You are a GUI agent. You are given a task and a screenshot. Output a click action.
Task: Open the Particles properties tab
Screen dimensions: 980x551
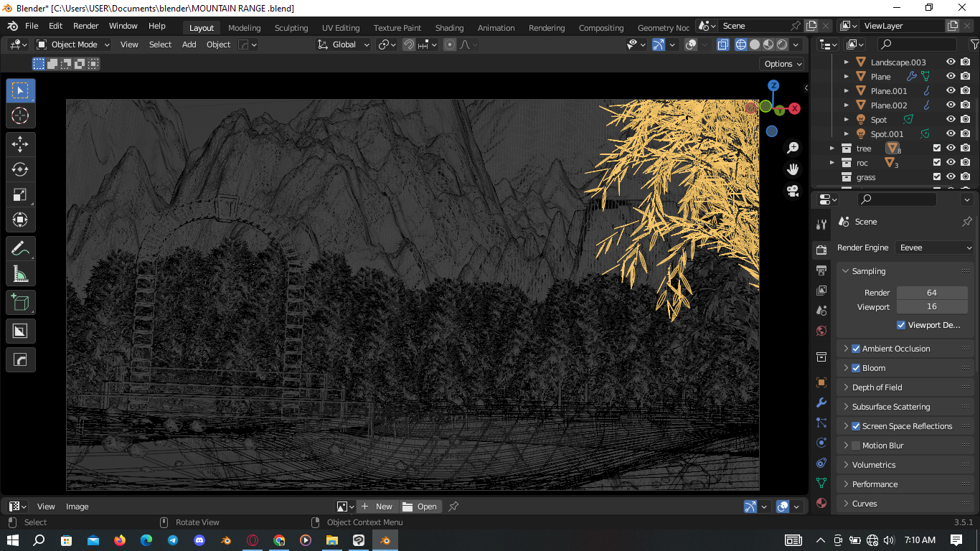click(821, 423)
